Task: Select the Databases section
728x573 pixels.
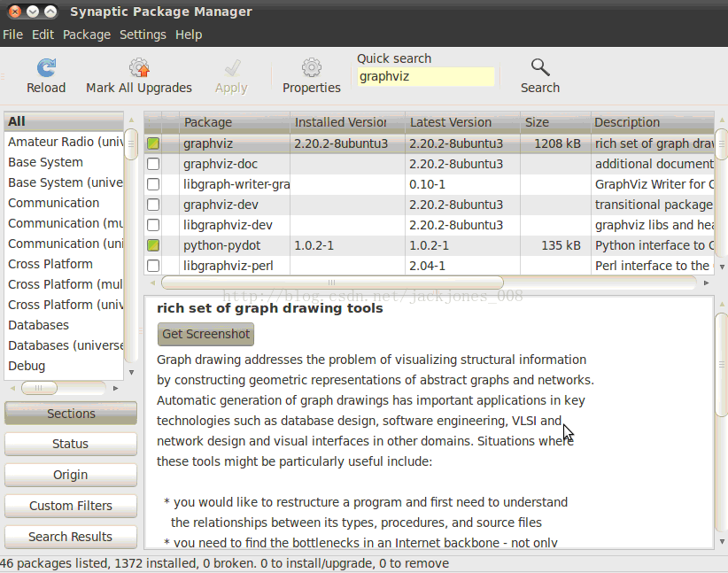Action: [64, 325]
